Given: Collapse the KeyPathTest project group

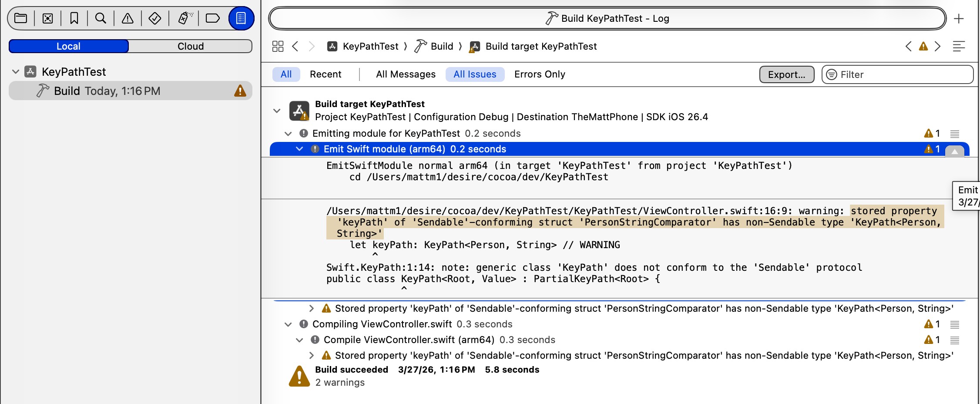Looking at the screenshot, I should [x=16, y=71].
